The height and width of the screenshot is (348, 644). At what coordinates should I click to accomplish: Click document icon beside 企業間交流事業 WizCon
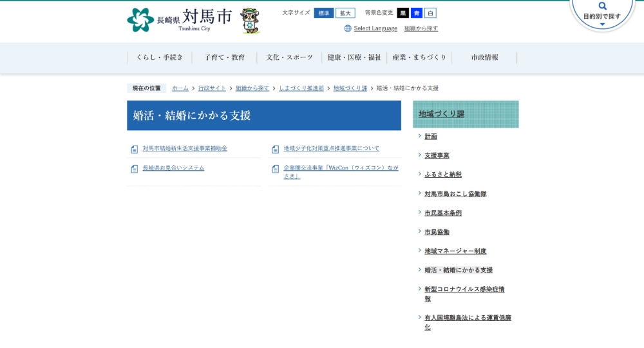276,169
